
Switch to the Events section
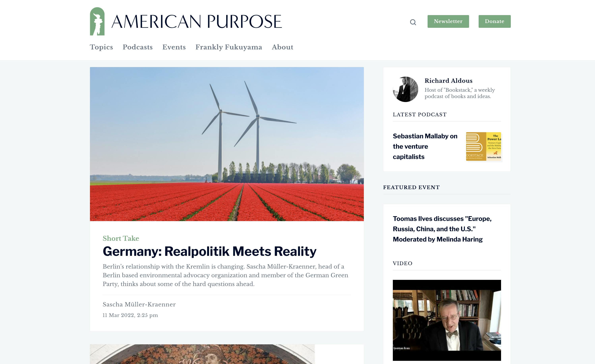click(174, 47)
